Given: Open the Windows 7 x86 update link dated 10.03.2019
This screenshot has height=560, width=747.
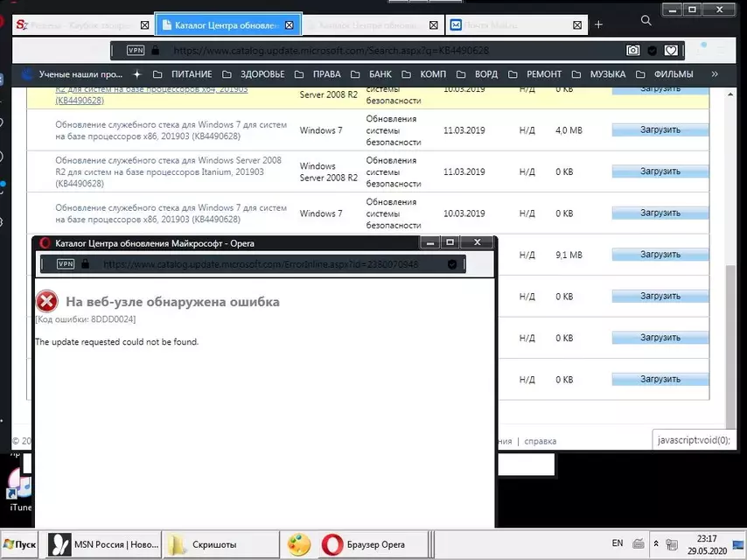Looking at the screenshot, I should click(171, 213).
